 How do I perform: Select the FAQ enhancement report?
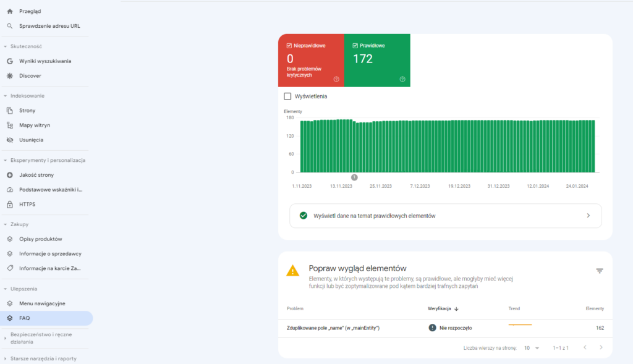[46, 318]
